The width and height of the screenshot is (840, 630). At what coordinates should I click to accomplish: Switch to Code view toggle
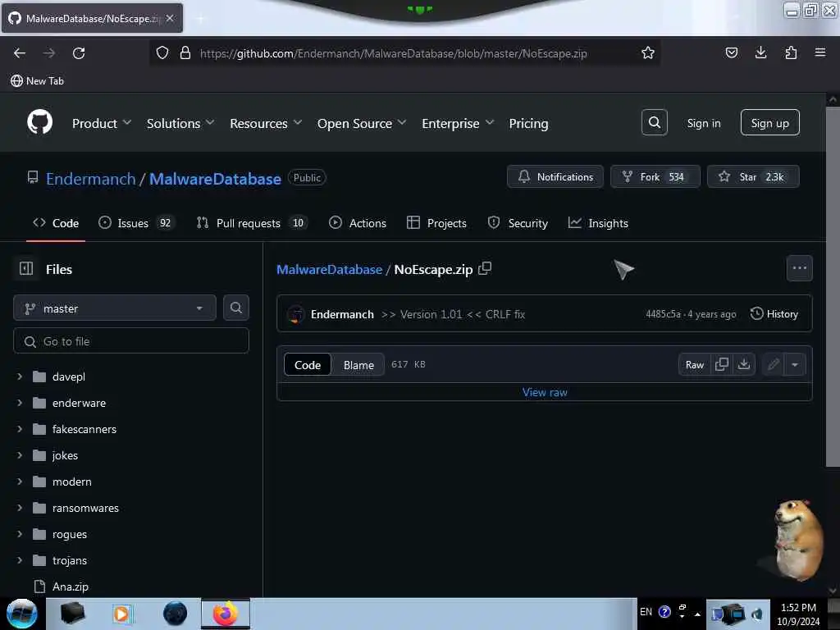pos(308,365)
